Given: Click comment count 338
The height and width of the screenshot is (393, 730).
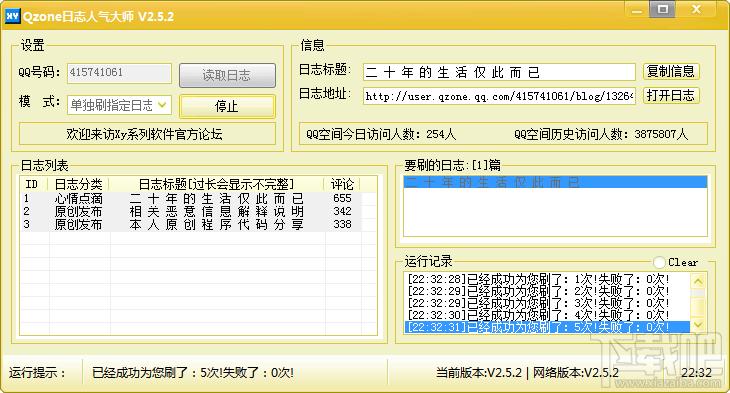Looking at the screenshot, I should point(342,224).
